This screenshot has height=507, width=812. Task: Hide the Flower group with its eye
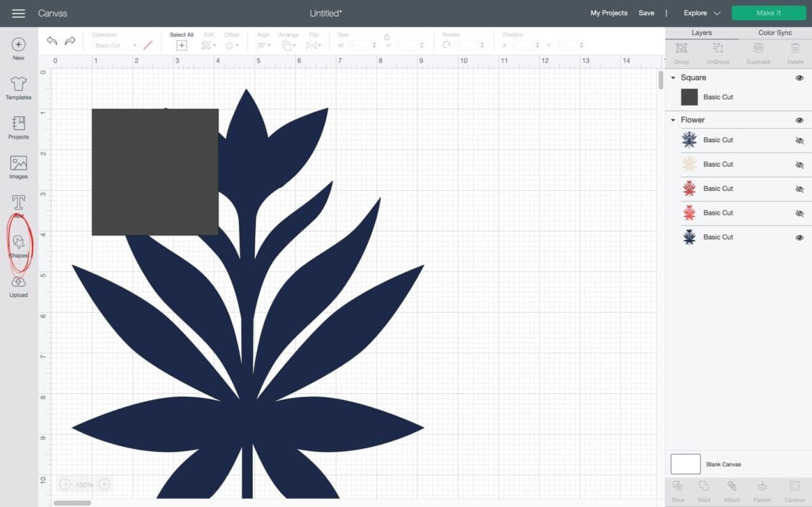(799, 120)
